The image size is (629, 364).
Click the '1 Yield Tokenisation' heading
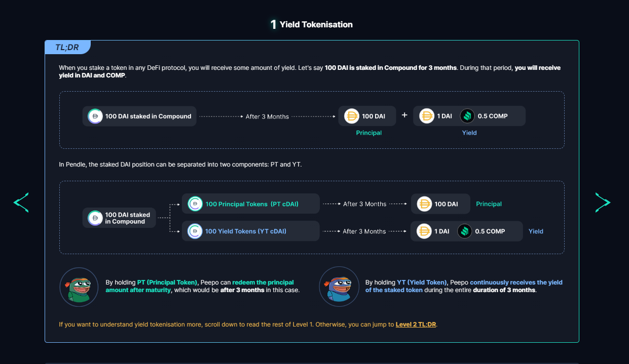point(312,24)
